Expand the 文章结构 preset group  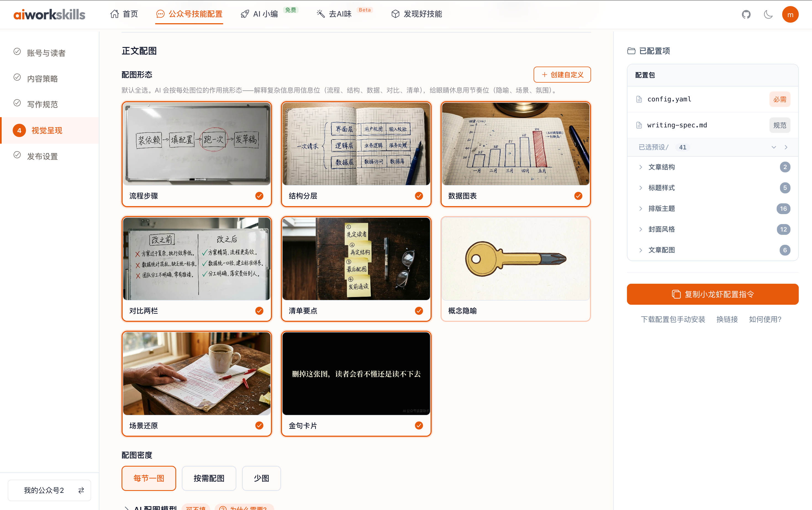point(713,167)
